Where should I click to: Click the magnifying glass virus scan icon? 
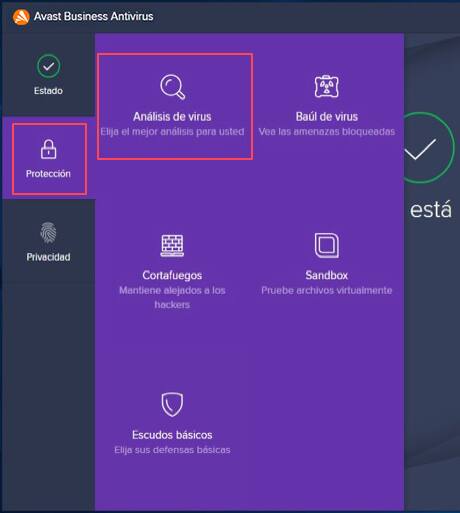[172, 87]
